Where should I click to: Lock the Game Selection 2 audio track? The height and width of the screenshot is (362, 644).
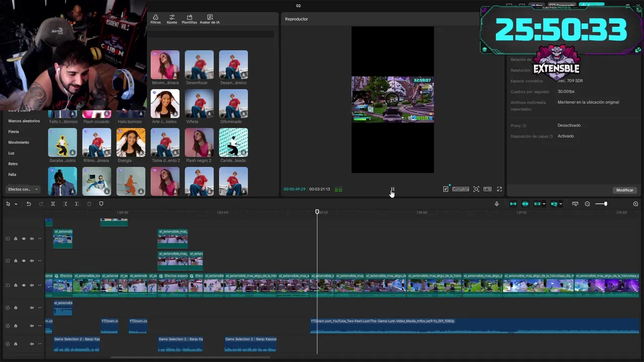point(16,344)
